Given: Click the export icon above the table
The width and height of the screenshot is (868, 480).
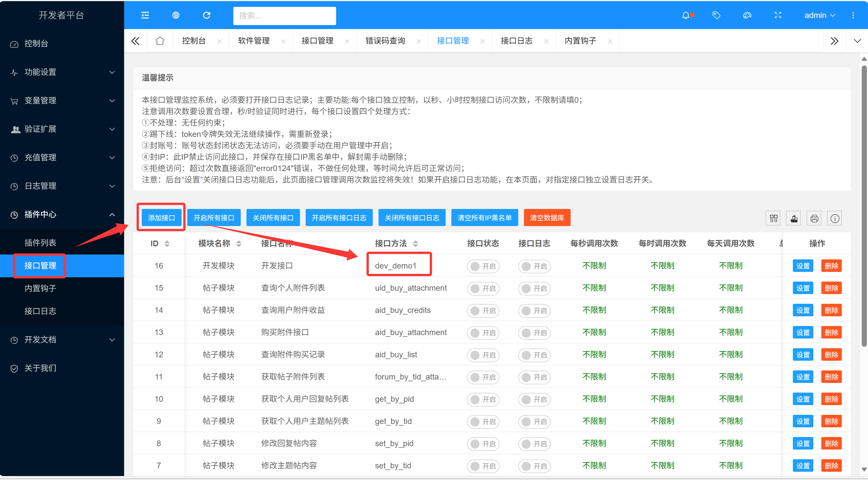Looking at the screenshot, I should [794, 218].
